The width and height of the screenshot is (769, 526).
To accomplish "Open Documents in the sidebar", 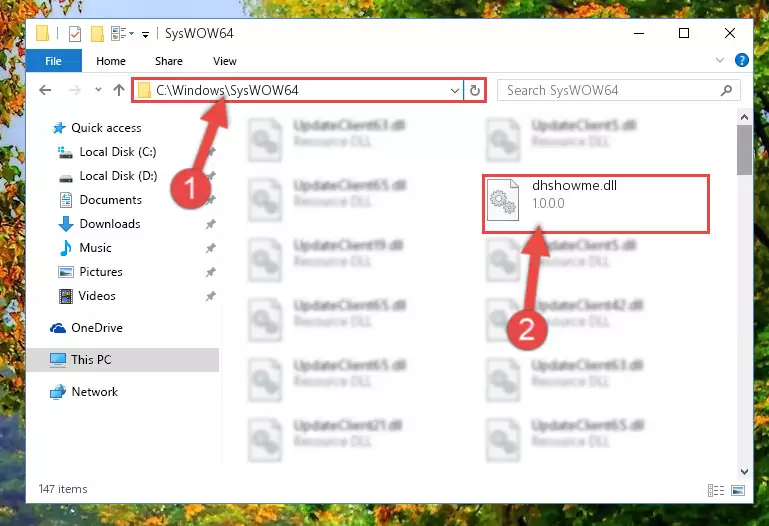I will click(110, 200).
